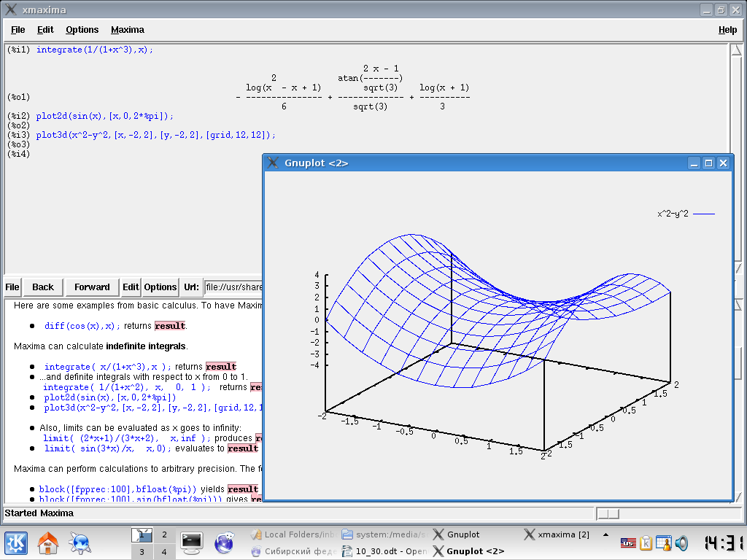This screenshot has height=560, width=747.
Task: Launch the terminal from the panel
Action: pyautogui.click(x=192, y=542)
